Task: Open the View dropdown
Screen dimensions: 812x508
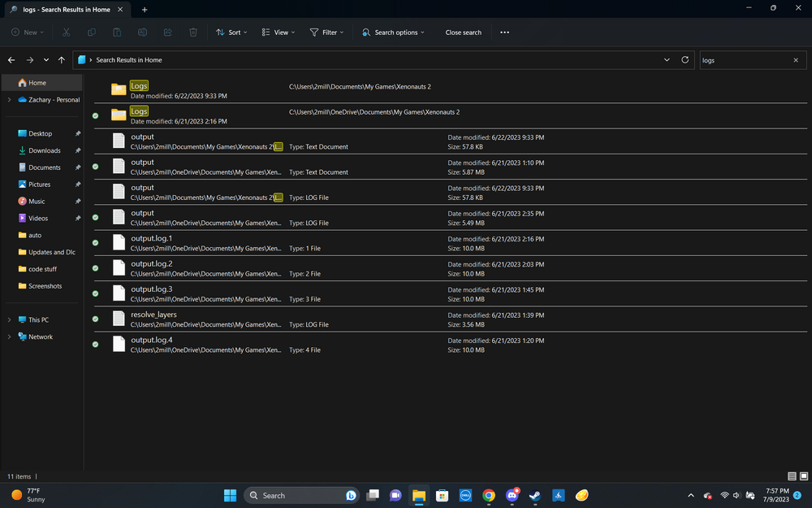Action: pos(278,33)
